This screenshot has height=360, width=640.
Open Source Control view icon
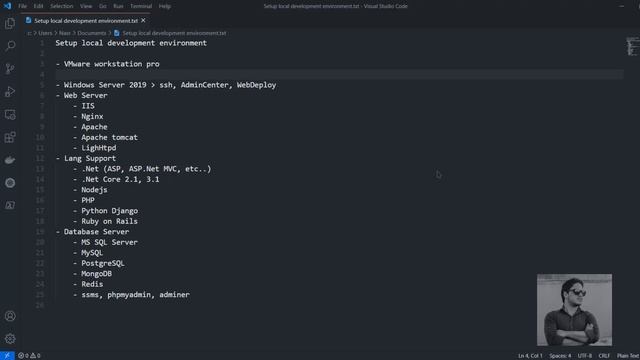pyautogui.click(x=10, y=69)
